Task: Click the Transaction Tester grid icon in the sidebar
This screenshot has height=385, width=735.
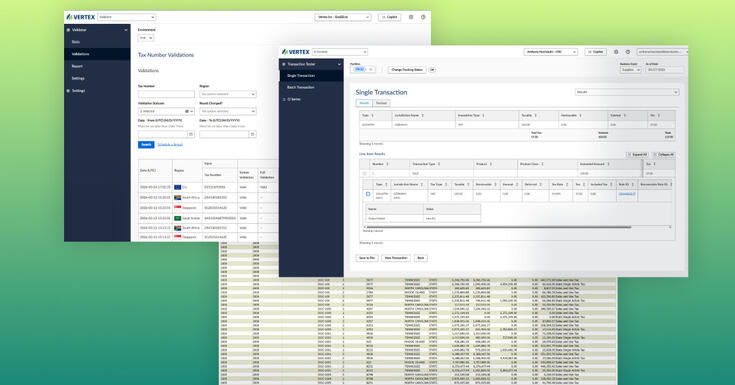Action: 284,64
